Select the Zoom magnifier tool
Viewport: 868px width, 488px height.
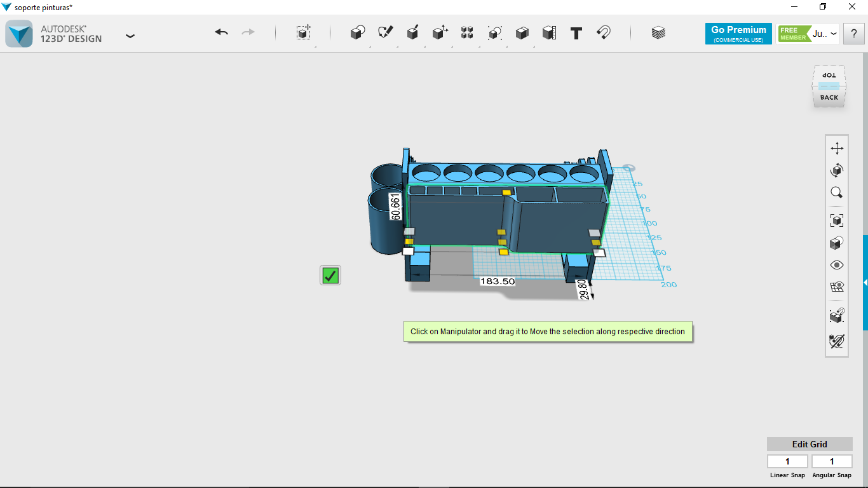(837, 193)
